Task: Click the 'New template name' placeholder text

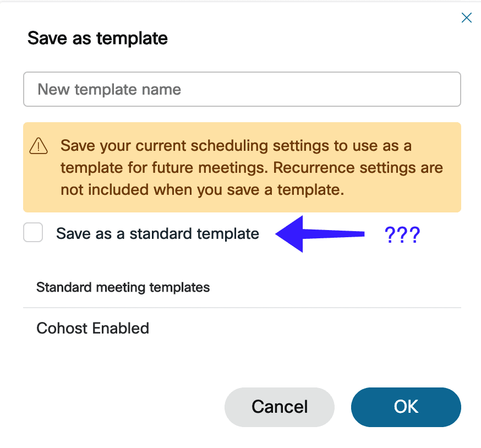Action: pos(109,90)
